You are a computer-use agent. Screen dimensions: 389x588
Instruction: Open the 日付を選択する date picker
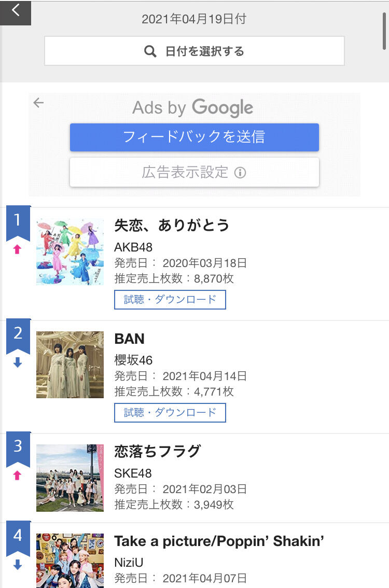tap(195, 51)
